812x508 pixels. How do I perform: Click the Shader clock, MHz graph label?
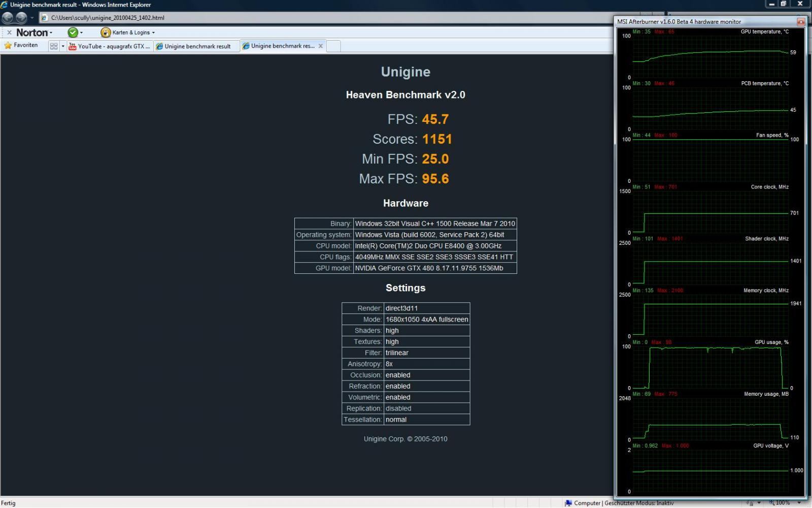click(x=767, y=239)
